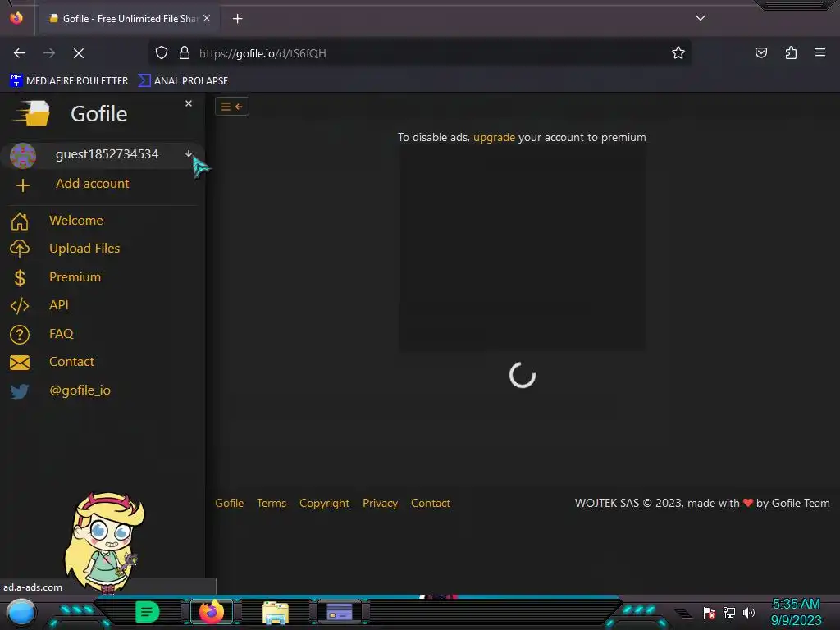The height and width of the screenshot is (630, 840).
Task: Close the Gofile sidebar with the X
Action: point(189,103)
